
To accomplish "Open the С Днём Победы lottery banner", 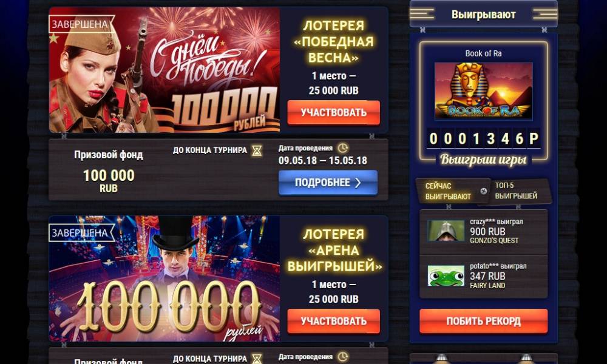I will pos(164,70).
